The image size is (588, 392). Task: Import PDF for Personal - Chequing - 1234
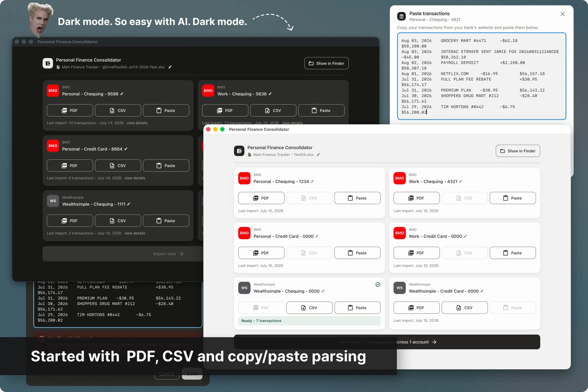(261, 198)
